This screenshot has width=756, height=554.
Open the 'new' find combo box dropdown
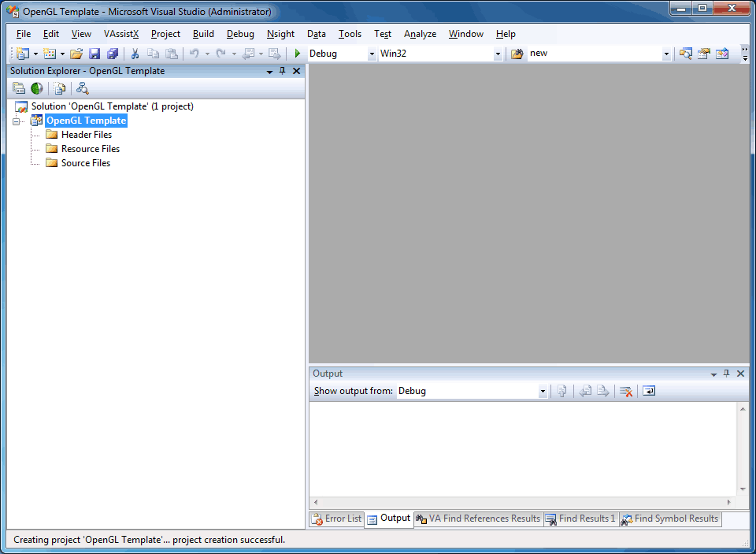click(666, 54)
